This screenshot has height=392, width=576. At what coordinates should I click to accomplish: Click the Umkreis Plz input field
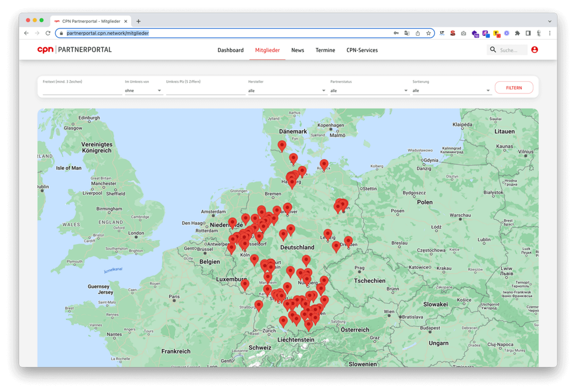(x=206, y=91)
